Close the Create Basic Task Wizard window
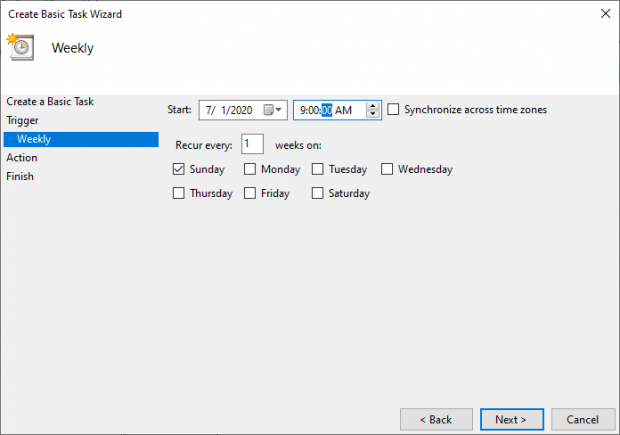This screenshot has width=620, height=435. (605, 13)
